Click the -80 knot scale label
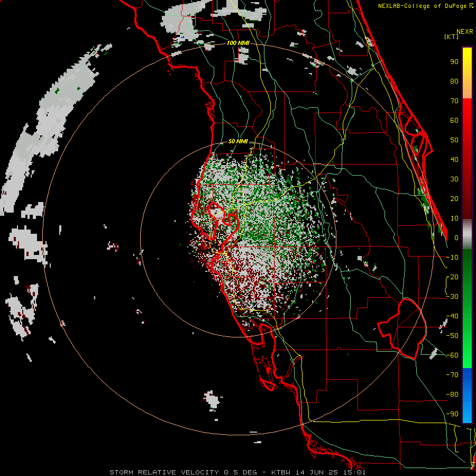Image resolution: width=476 pixels, height=476 pixels. [452, 395]
